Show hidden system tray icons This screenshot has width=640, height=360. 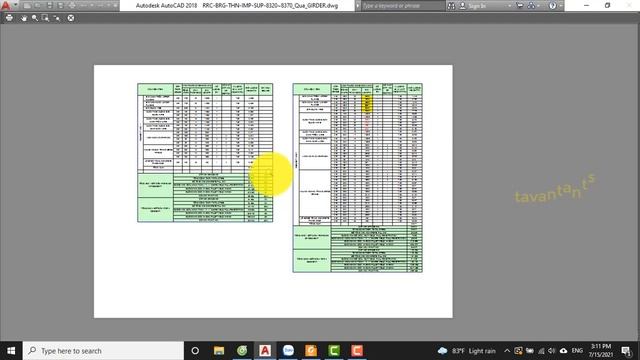click(507, 351)
